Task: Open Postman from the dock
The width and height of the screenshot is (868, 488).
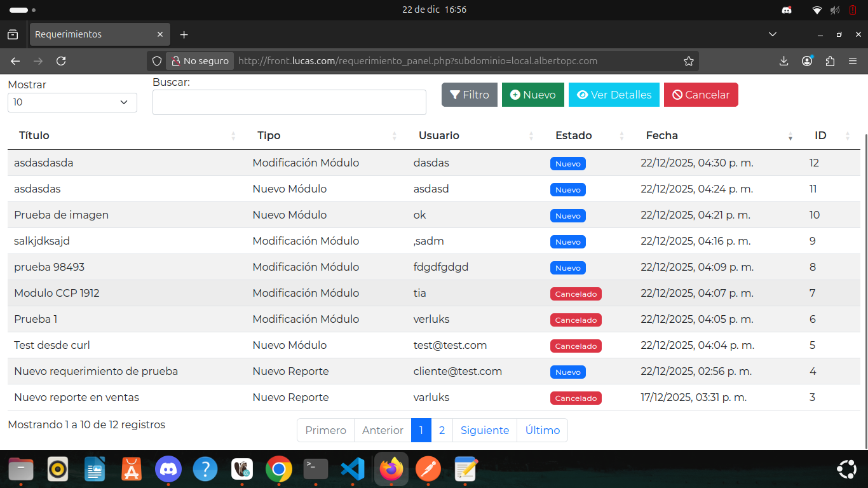Action: click(428, 470)
